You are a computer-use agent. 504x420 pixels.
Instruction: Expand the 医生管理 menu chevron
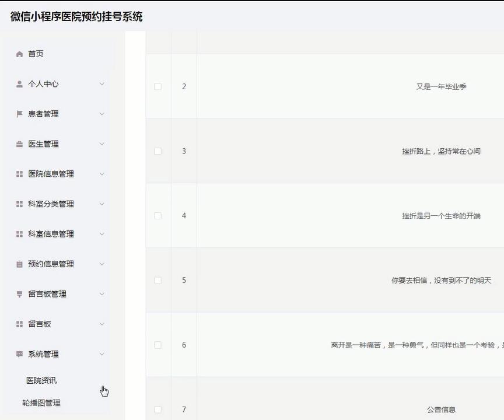(x=101, y=143)
